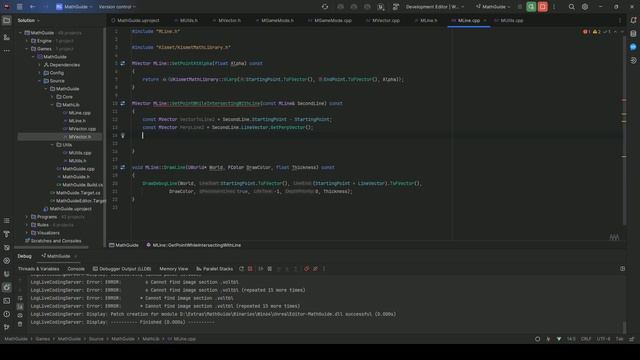Open Database tool window icon

(633, 33)
